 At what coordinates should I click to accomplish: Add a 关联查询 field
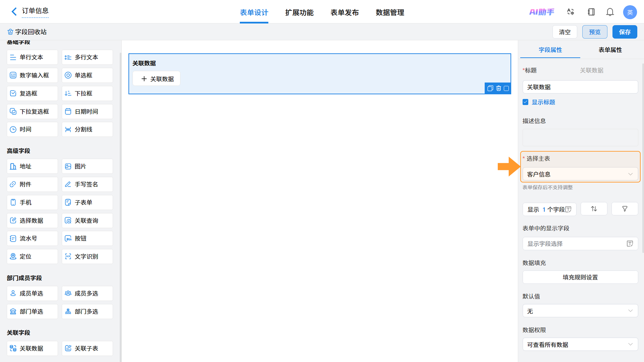pos(87,220)
